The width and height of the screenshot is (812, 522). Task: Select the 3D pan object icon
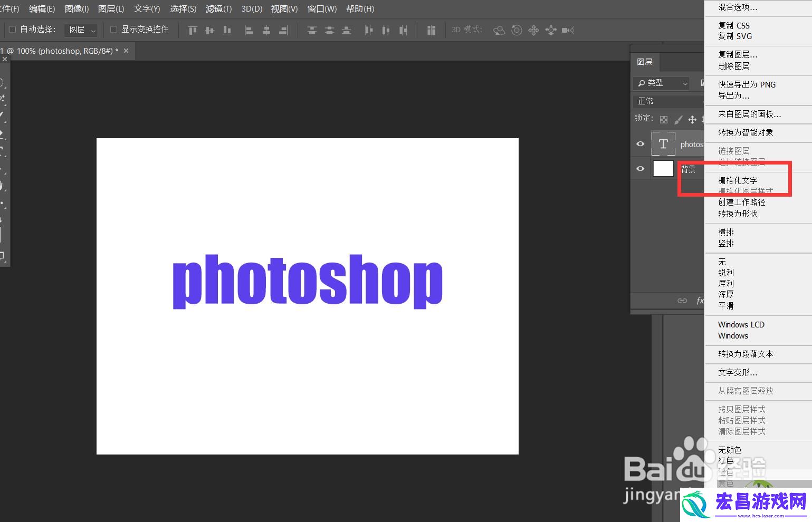pos(533,30)
